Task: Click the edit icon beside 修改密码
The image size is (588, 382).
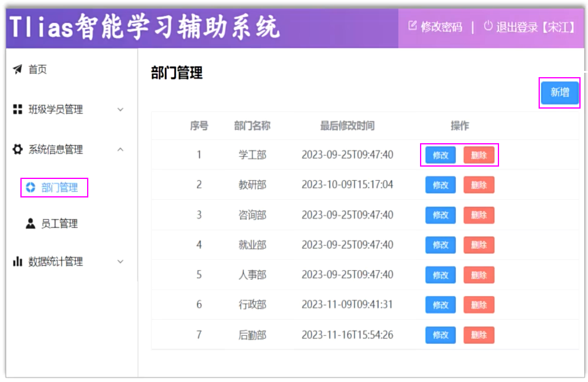Action: tap(413, 26)
